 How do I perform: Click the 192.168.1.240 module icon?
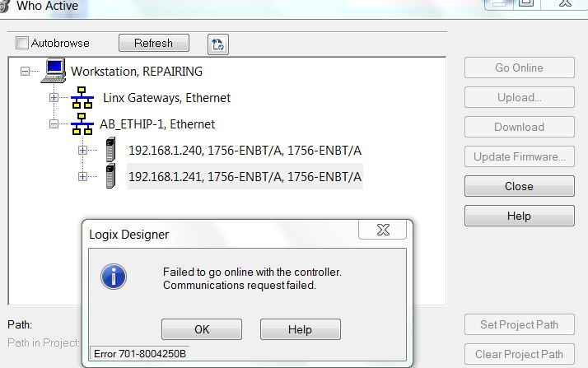point(110,150)
